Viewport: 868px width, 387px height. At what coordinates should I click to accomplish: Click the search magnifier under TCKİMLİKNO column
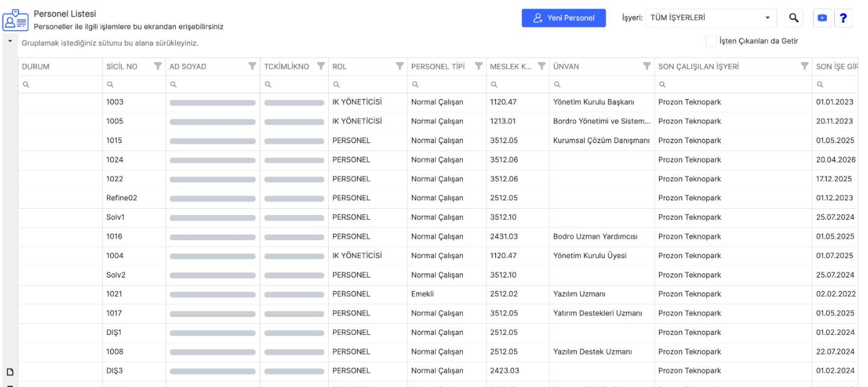pyautogui.click(x=268, y=84)
